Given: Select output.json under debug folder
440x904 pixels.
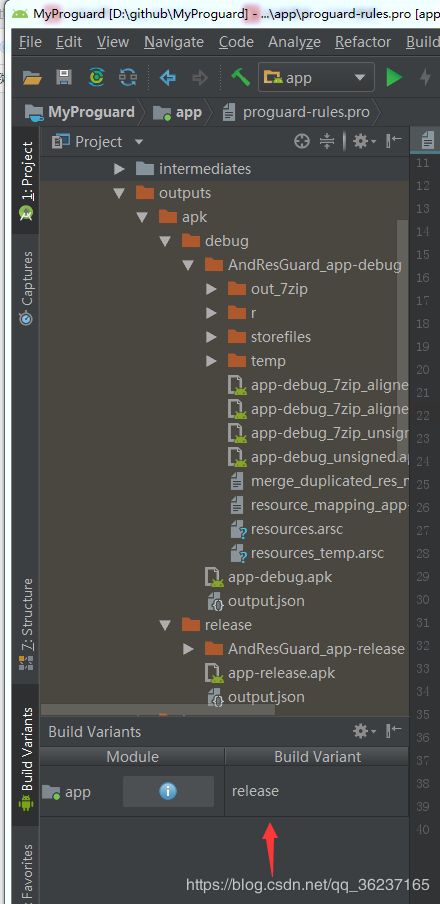Looking at the screenshot, I should coord(255,601).
